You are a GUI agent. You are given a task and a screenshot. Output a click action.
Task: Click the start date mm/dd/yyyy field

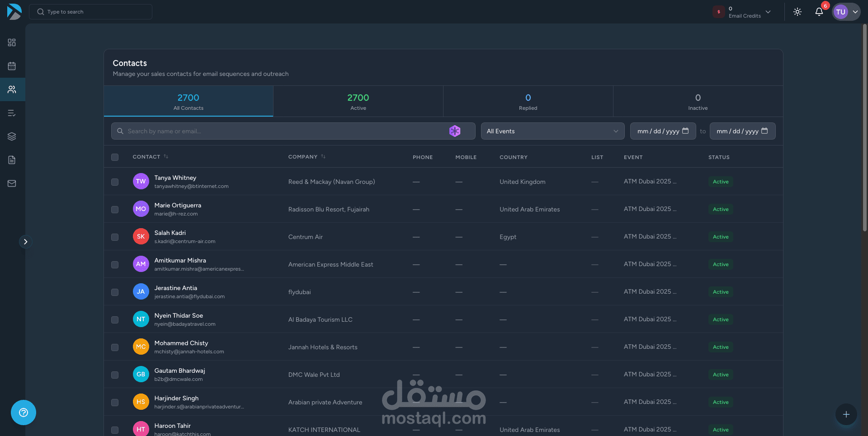point(663,131)
